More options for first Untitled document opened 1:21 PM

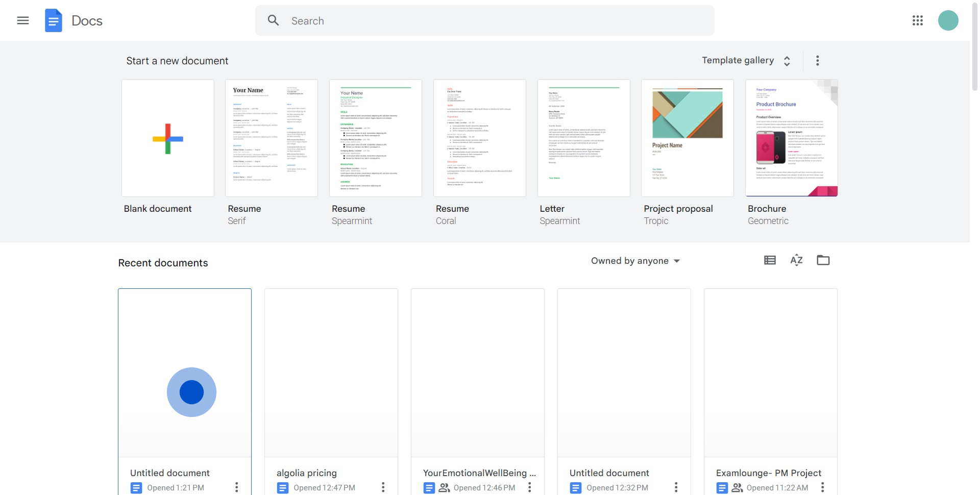pos(237,487)
